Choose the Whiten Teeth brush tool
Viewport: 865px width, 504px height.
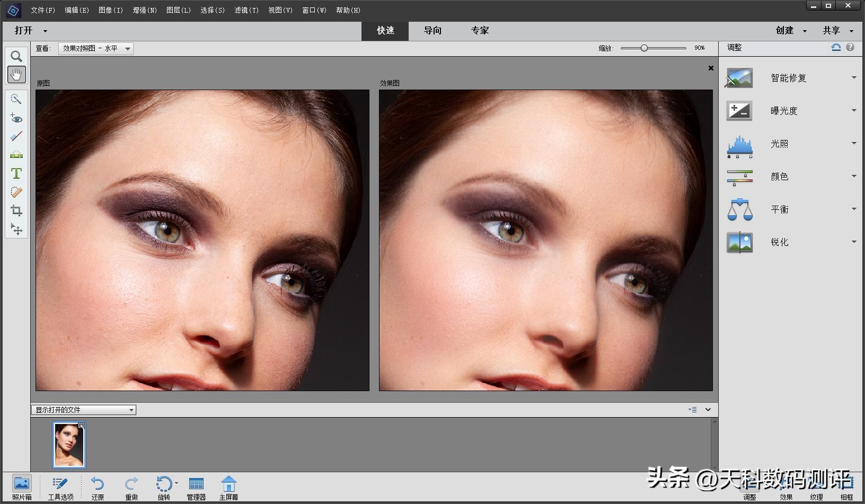pyautogui.click(x=16, y=136)
